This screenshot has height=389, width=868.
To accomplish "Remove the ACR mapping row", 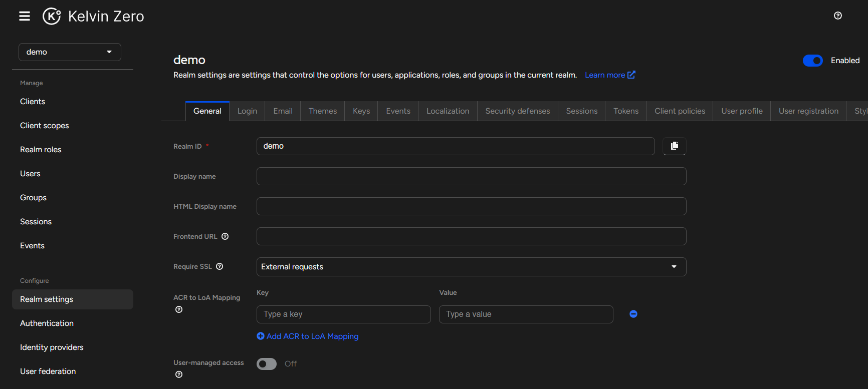I will click(633, 314).
